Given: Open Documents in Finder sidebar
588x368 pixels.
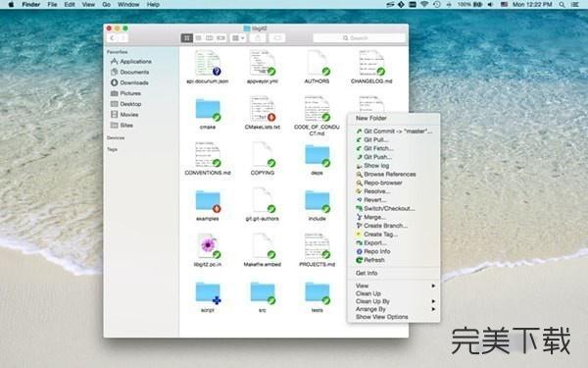Looking at the screenshot, I should (129, 72).
